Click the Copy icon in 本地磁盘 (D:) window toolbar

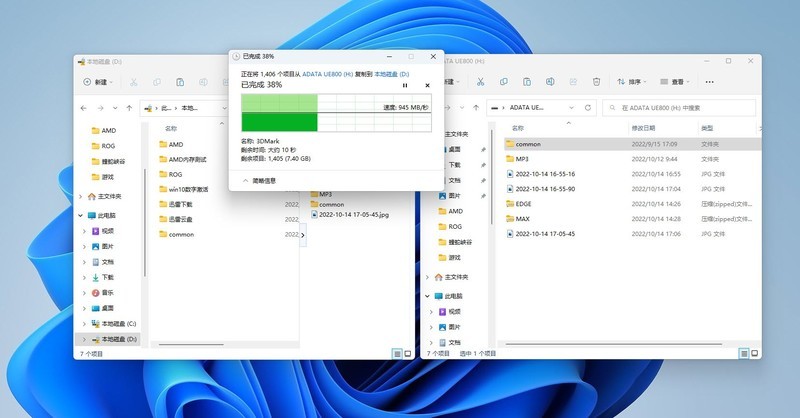tap(157, 82)
